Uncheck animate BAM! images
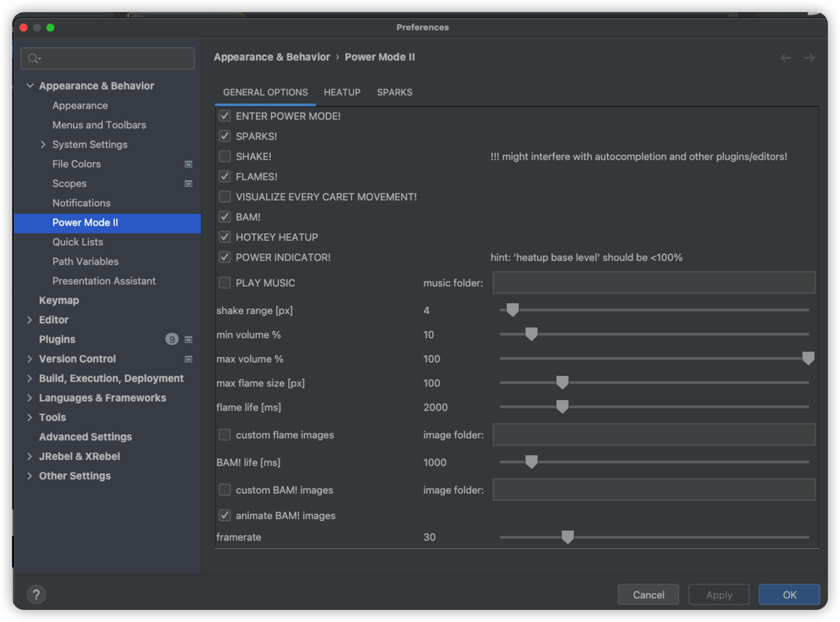 [224, 515]
